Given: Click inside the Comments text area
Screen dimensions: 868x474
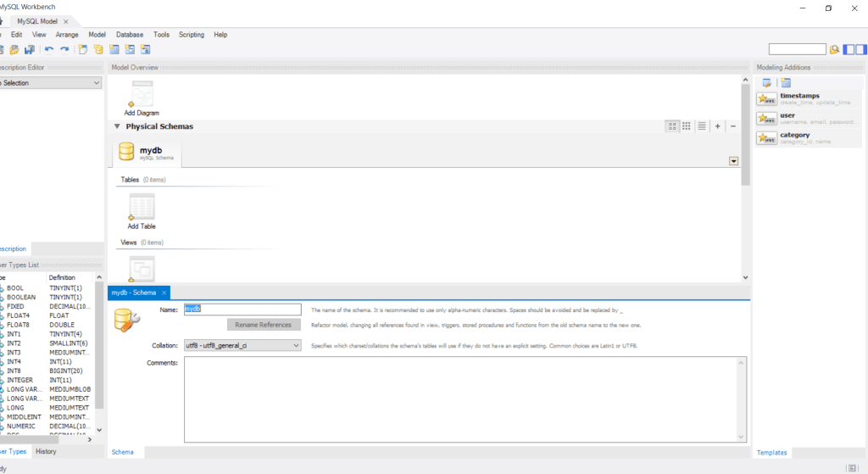Looking at the screenshot, I should tap(461, 399).
